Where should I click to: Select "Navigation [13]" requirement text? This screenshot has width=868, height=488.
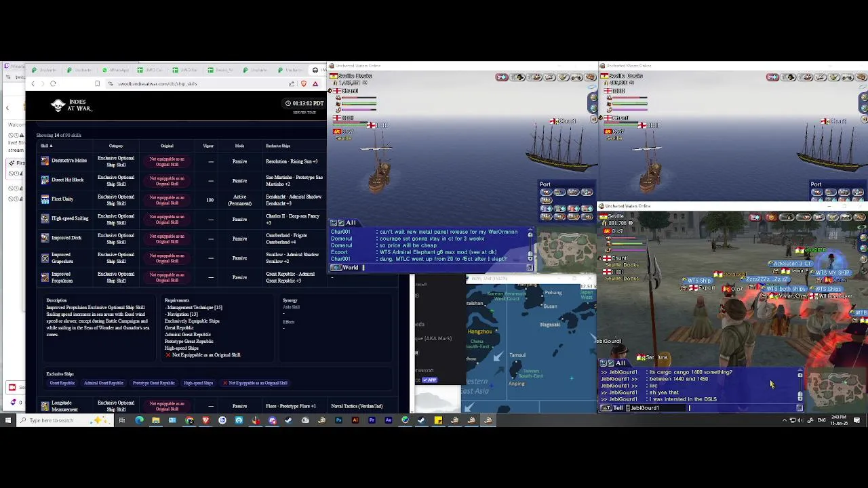tap(181, 314)
